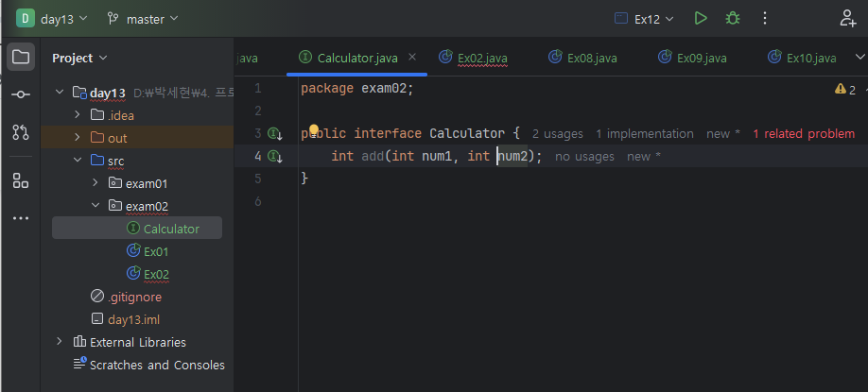Screen dimensions: 868x392
Task: Start debugging with the bug icon
Action: [x=732, y=18]
